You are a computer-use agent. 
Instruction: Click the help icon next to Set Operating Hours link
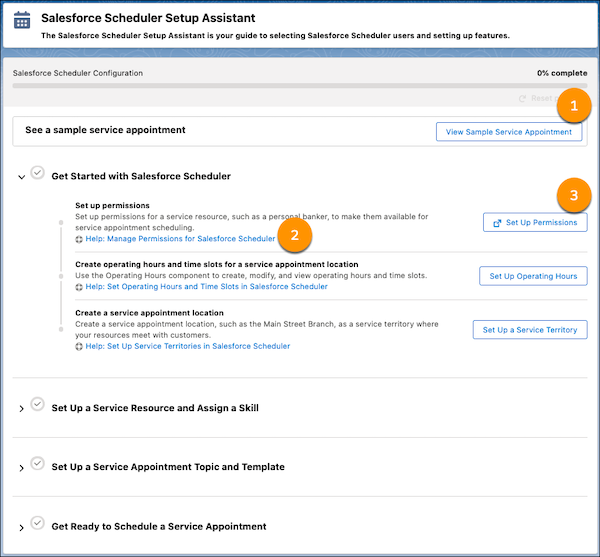[79, 287]
